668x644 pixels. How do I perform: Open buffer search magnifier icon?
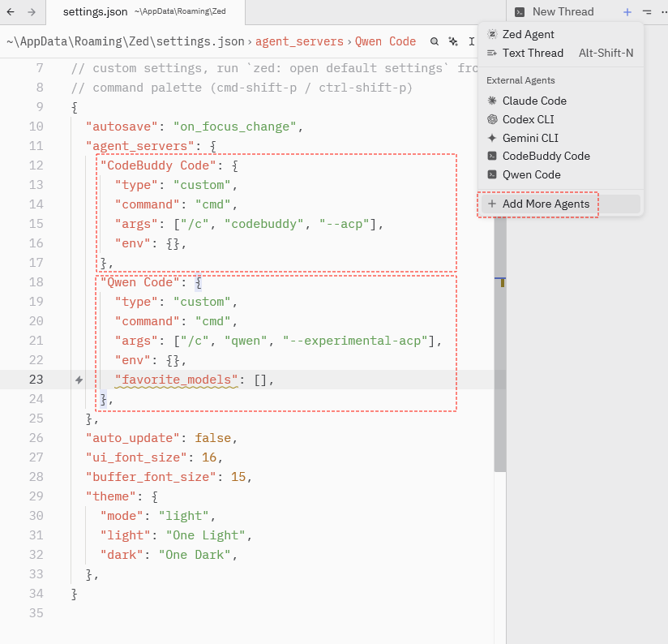click(434, 41)
